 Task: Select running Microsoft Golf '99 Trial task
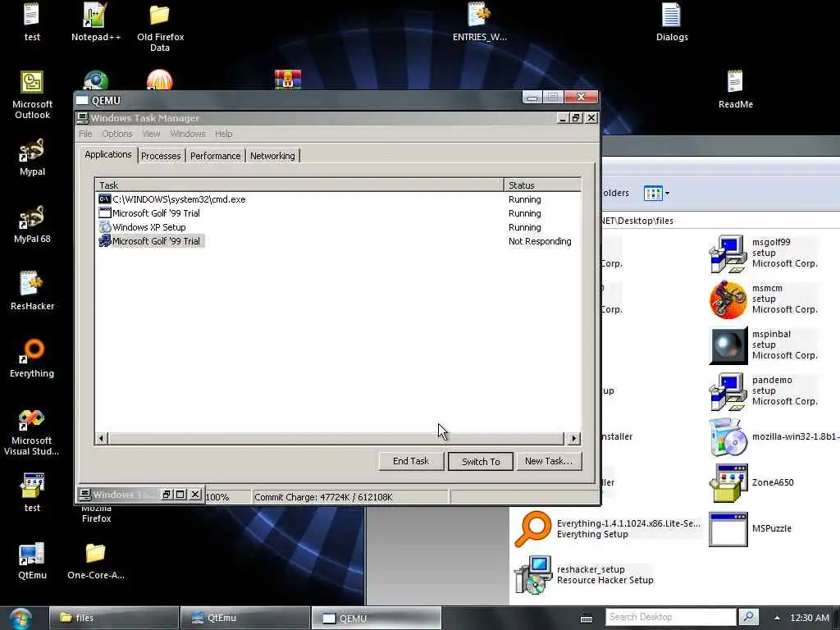tap(337, 213)
